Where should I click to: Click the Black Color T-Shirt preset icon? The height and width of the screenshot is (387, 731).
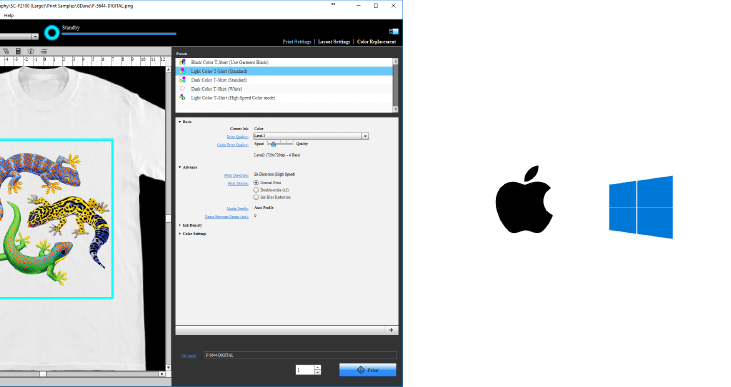182,62
